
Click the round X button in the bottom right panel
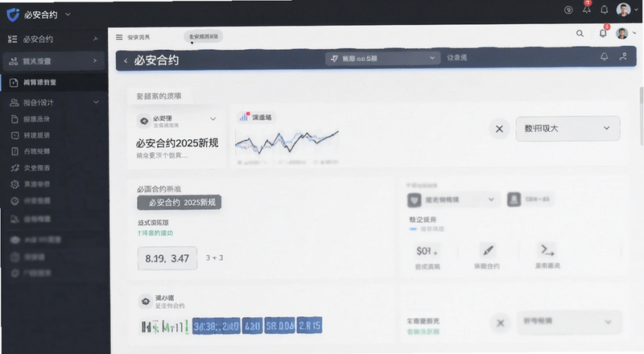[x=500, y=323]
